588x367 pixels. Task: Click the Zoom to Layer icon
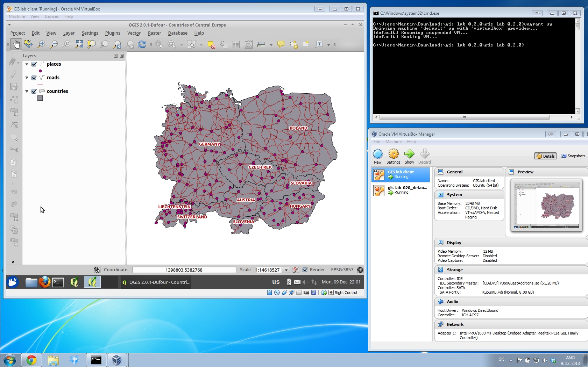[104, 44]
